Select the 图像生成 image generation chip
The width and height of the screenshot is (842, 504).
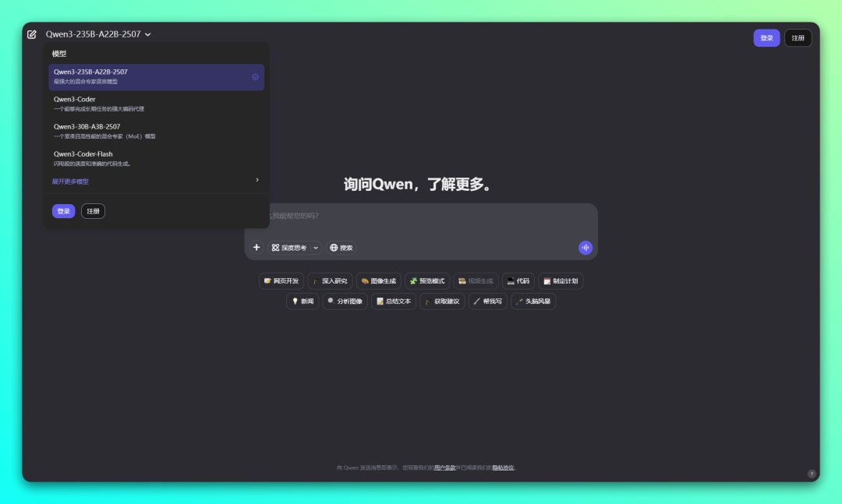pos(377,280)
